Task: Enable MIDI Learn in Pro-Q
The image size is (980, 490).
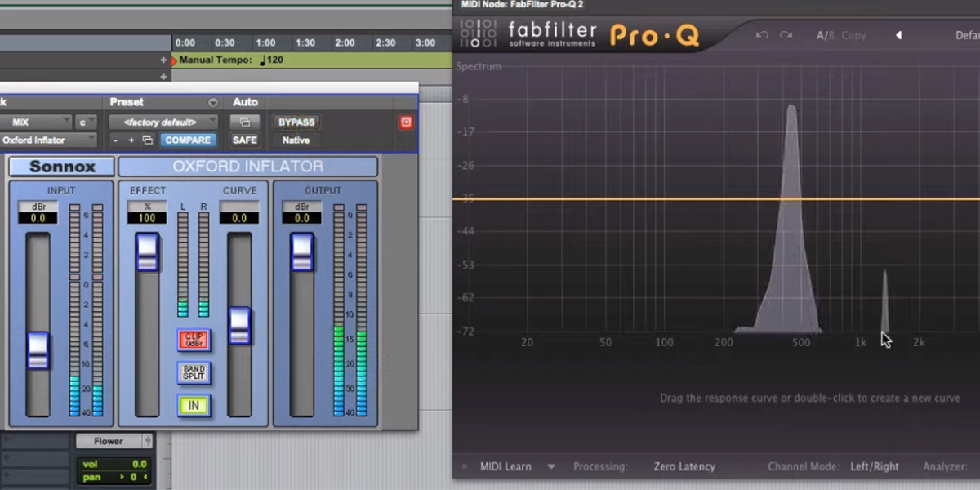Action: click(x=506, y=467)
